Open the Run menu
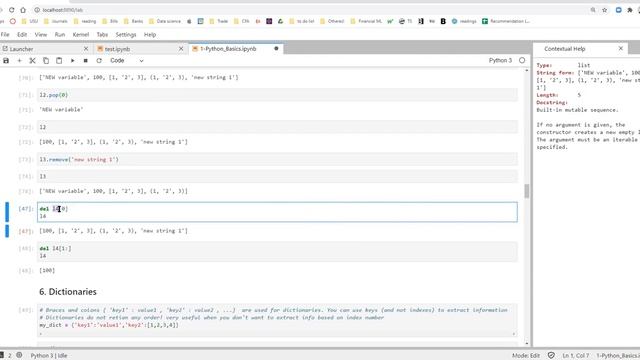This screenshot has width=640, height=360. (x=60, y=35)
